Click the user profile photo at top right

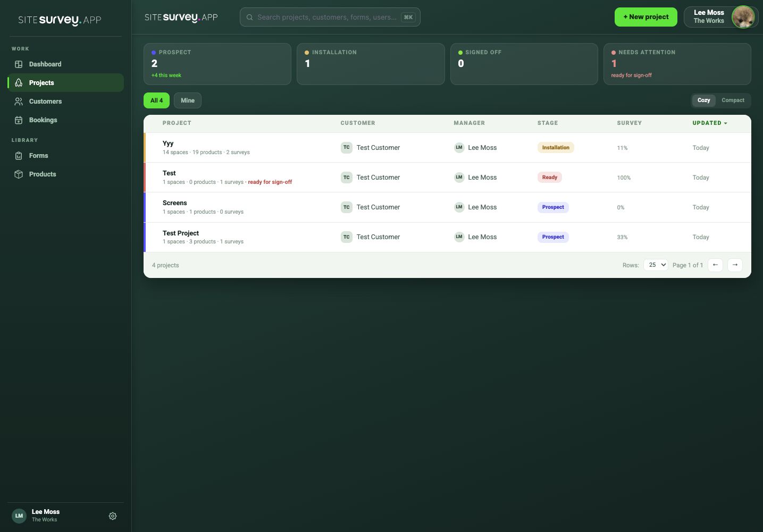tap(743, 17)
